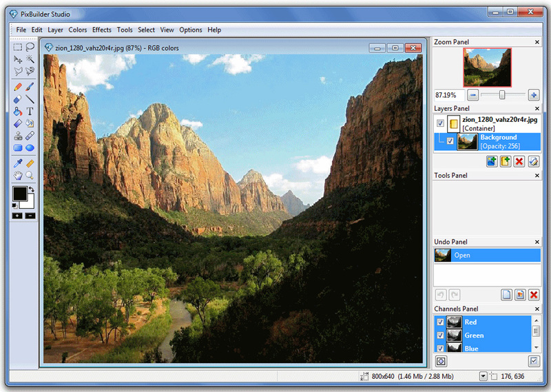
Task: Select the Lasso selection tool
Action: tap(30, 46)
